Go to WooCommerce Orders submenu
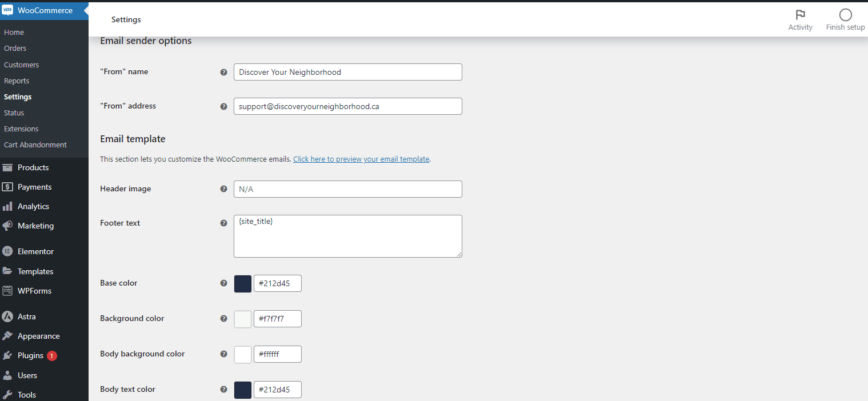Viewport: 868px width, 401px height. click(x=15, y=49)
